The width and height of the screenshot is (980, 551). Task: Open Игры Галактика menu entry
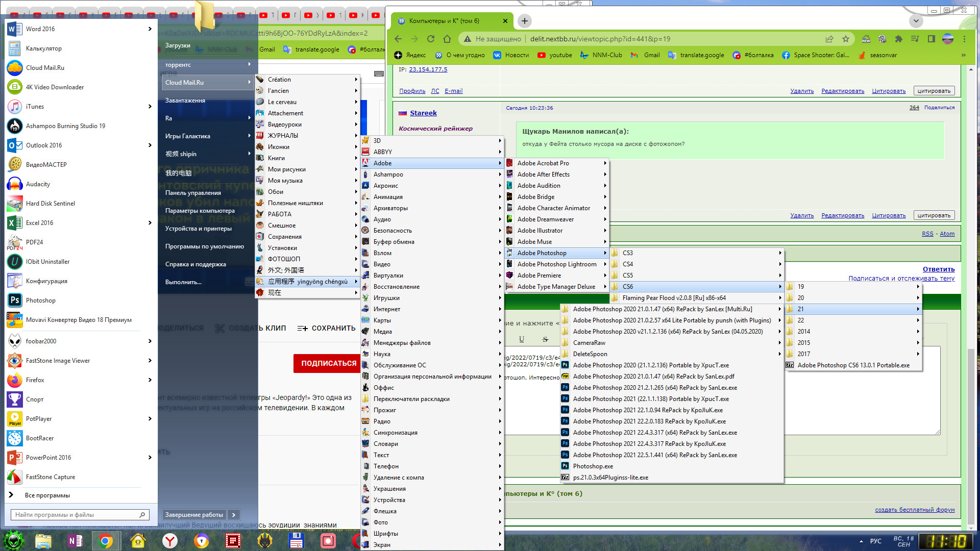click(x=207, y=136)
